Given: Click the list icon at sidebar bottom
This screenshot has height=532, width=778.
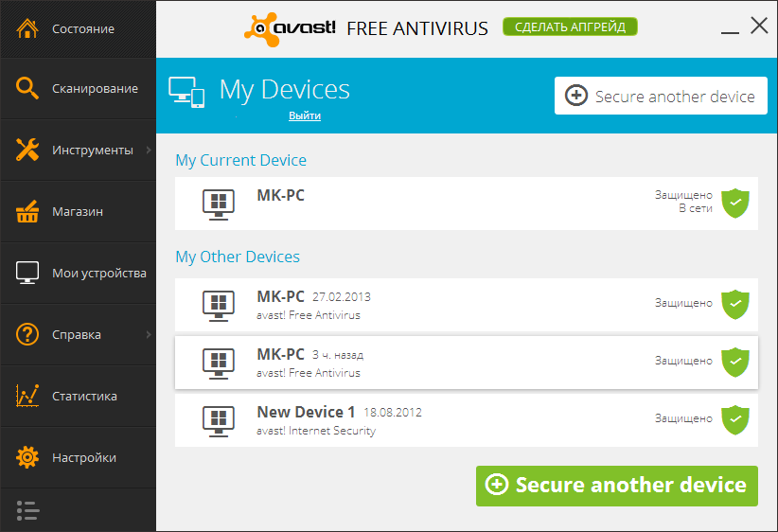Looking at the screenshot, I should coord(27,509).
